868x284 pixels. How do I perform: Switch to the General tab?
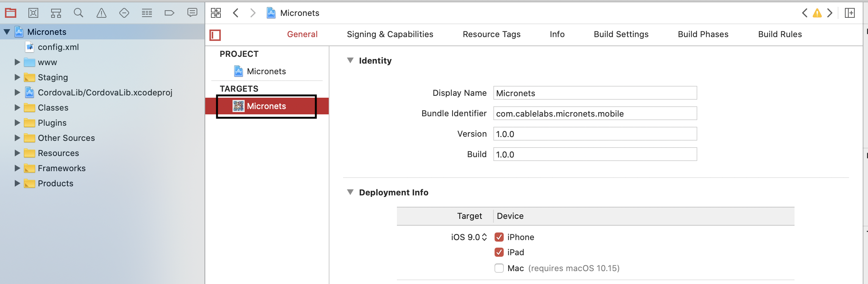coord(302,34)
